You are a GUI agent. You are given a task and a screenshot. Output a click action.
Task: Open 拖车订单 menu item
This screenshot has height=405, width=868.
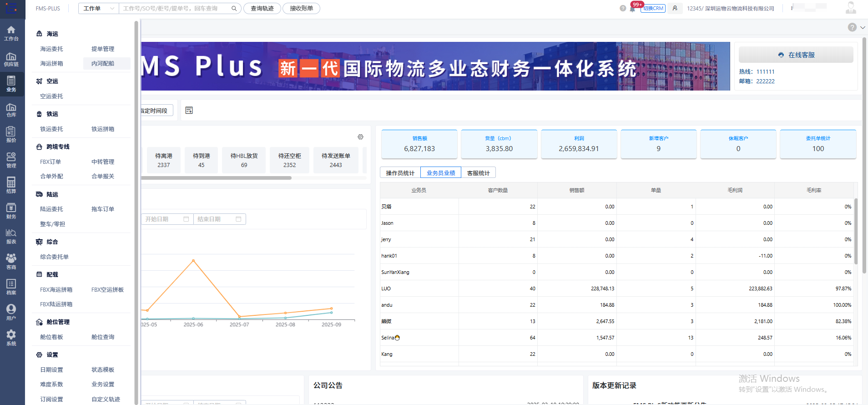pos(103,209)
